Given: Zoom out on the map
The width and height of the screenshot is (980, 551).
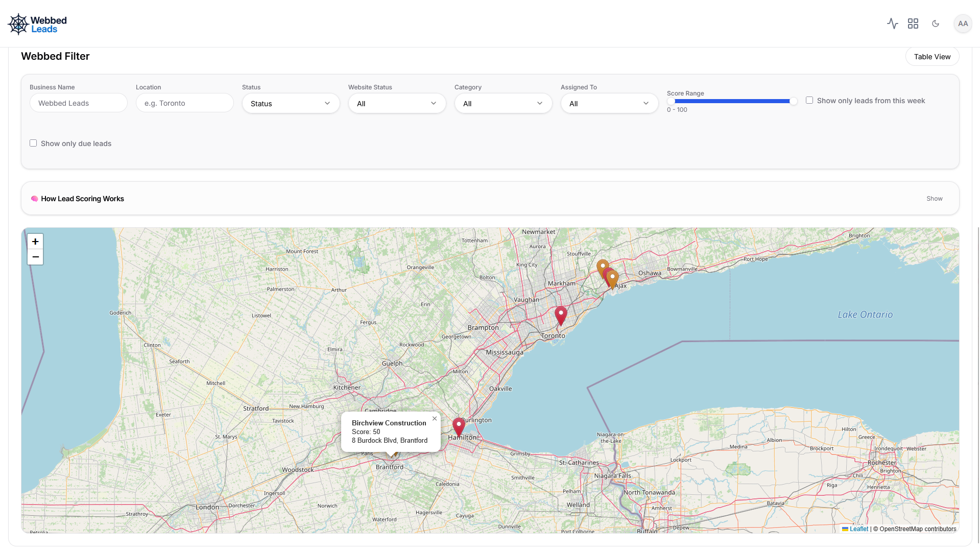Looking at the screenshot, I should pyautogui.click(x=35, y=257).
